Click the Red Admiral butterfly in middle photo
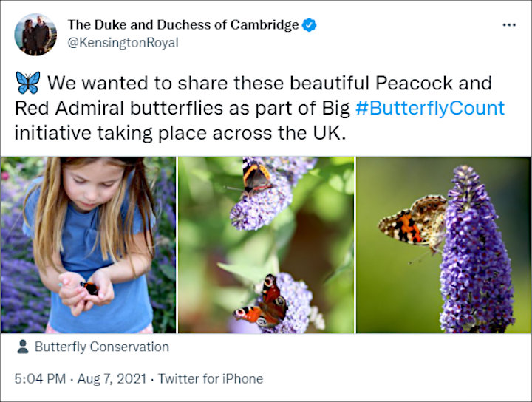The width and height of the screenshot is (532, 402). (x=256, y=177)
